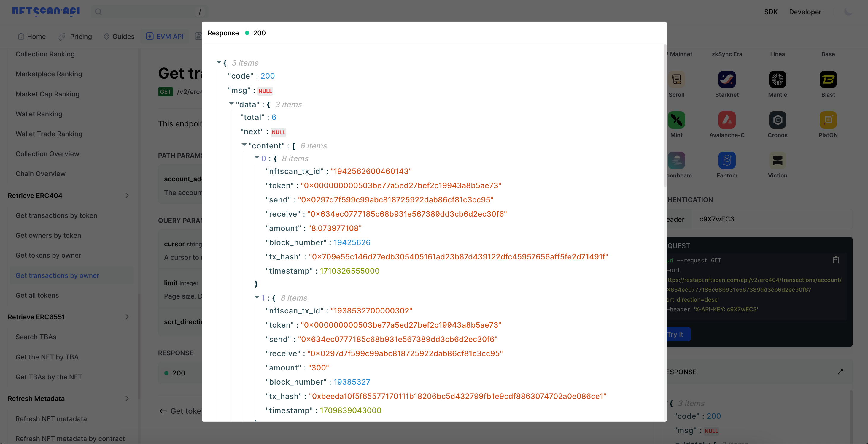This screenshot has height=444, width=868.
Task: Open Chain Overview page
Action: tap(40, 174)
